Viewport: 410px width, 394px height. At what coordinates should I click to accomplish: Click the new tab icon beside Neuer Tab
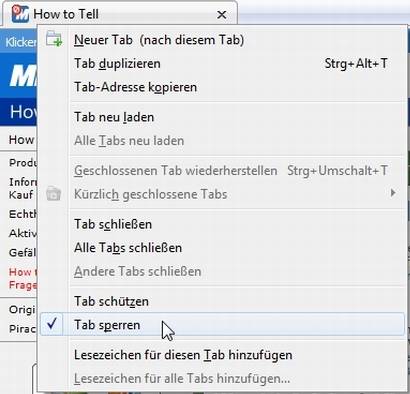54,39
